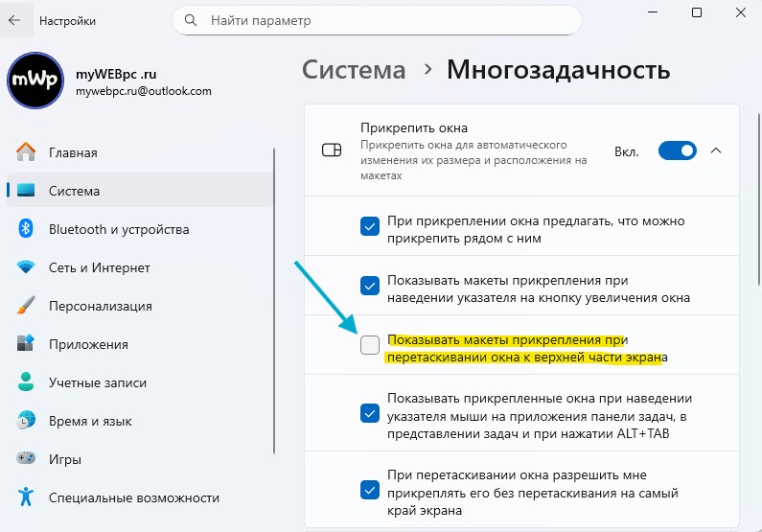Open Время и язык section
Image resolution: width=762 pixels, height=532 pixels.
[x=140, y=421]
